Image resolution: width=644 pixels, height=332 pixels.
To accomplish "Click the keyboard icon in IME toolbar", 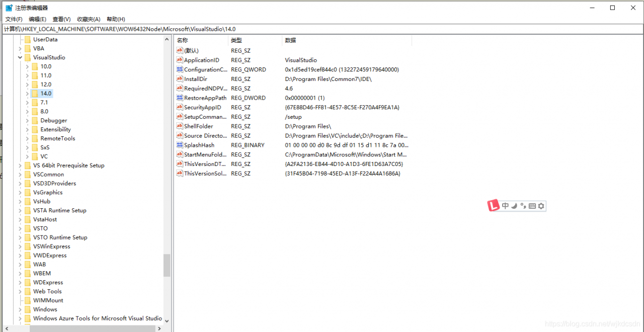I will (532, 206).
